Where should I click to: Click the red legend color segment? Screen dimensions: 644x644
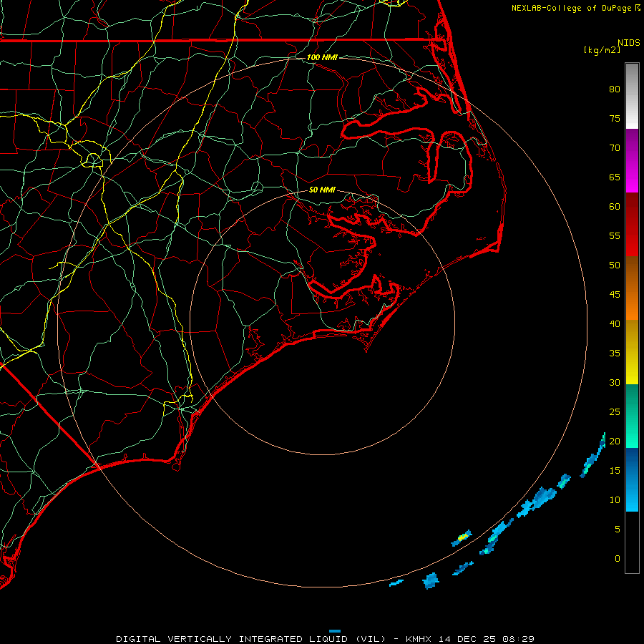632,225
